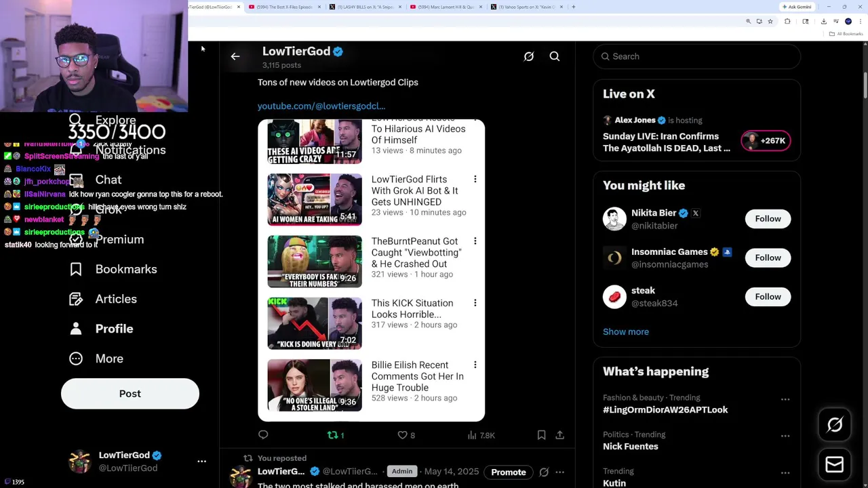Viewport: 868px width, 488px height.
Task: Open options for 'TheBurntPeanut Got Caught' video
Action: [x=475, y=241]
